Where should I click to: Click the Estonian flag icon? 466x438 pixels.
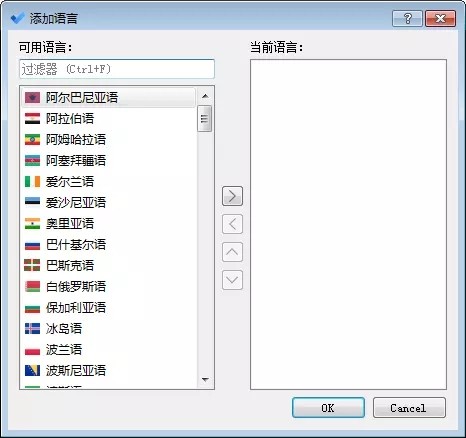(32, 203)
